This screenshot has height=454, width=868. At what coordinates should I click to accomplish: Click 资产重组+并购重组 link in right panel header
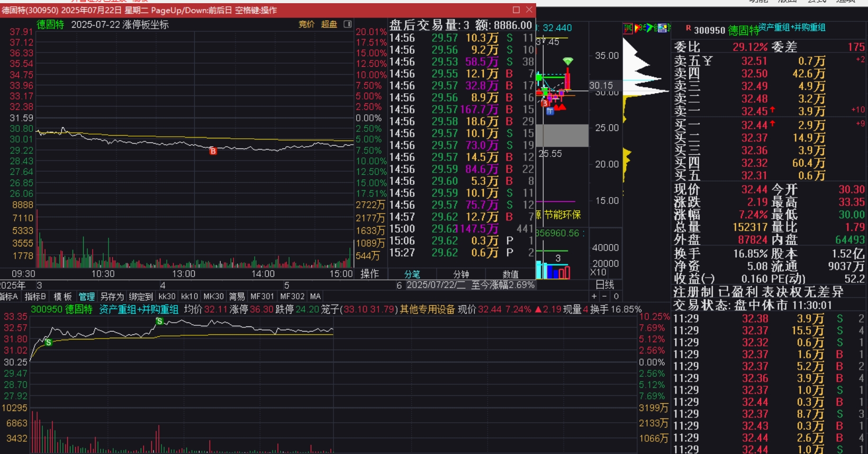point(792,28)
